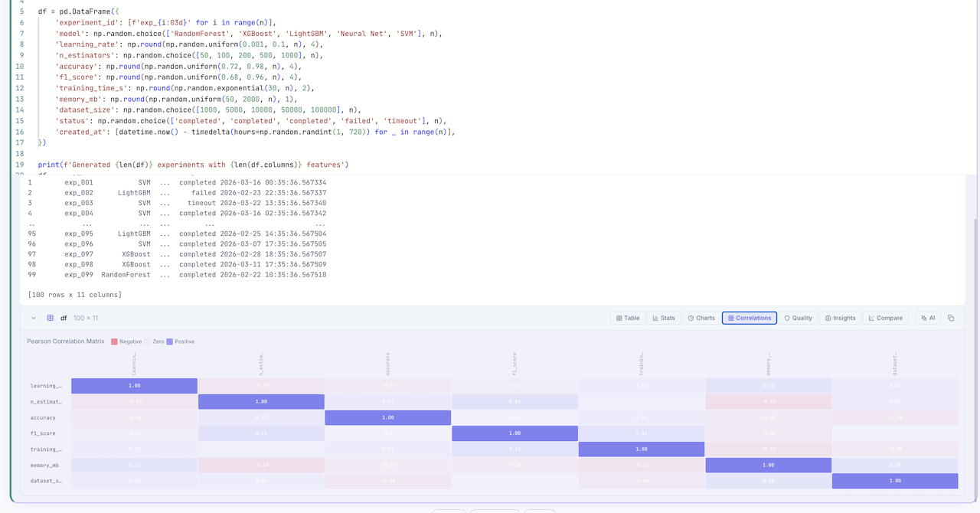Select the Correlations tab

click(x=749, y=318)
